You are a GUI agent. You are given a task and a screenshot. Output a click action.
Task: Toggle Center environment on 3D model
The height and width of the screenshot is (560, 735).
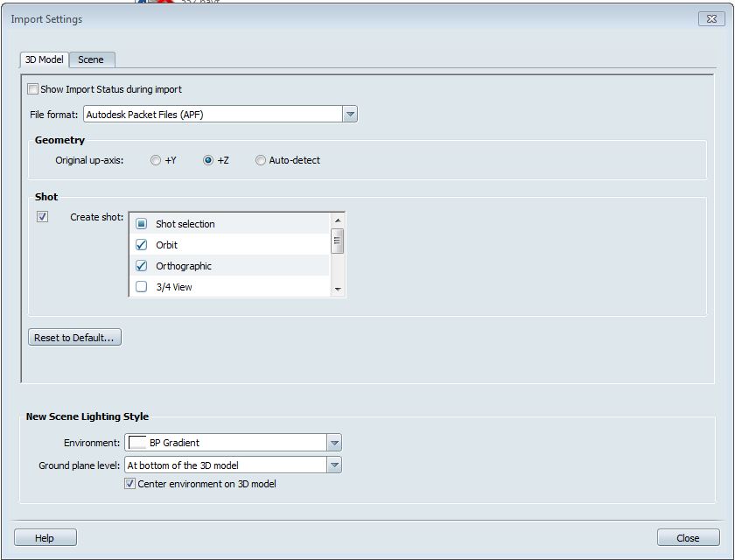[x=130, y=484]
